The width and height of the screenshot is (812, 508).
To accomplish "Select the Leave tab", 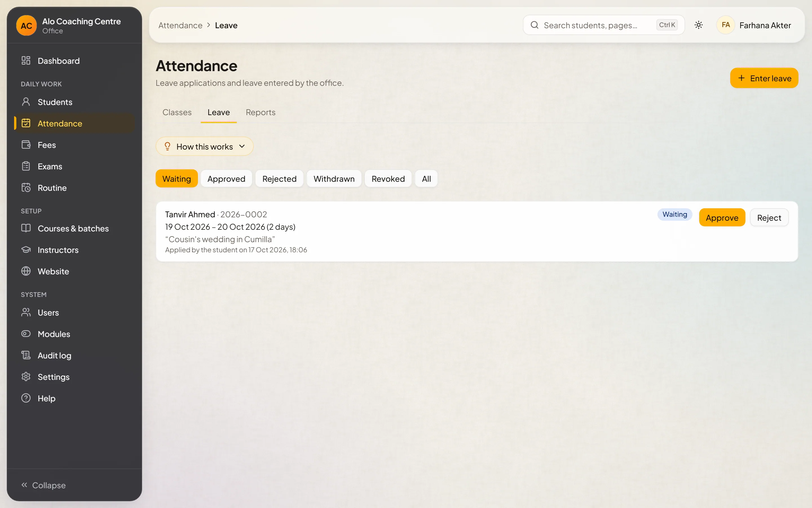I will 219,112.
